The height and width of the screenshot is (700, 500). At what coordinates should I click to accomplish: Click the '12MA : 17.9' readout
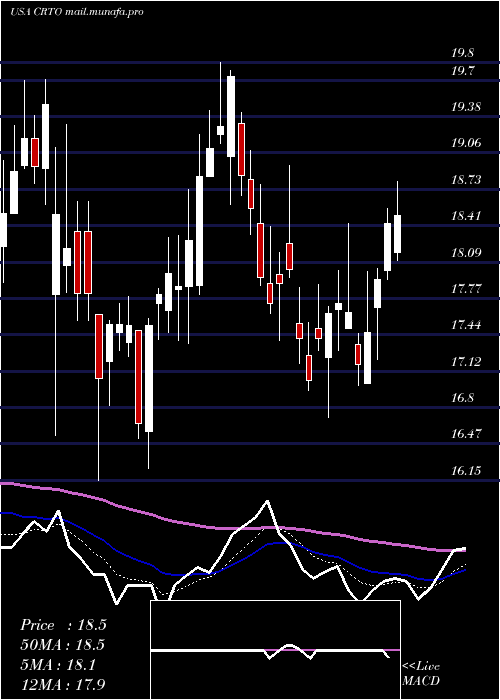(x=62, y=684)
